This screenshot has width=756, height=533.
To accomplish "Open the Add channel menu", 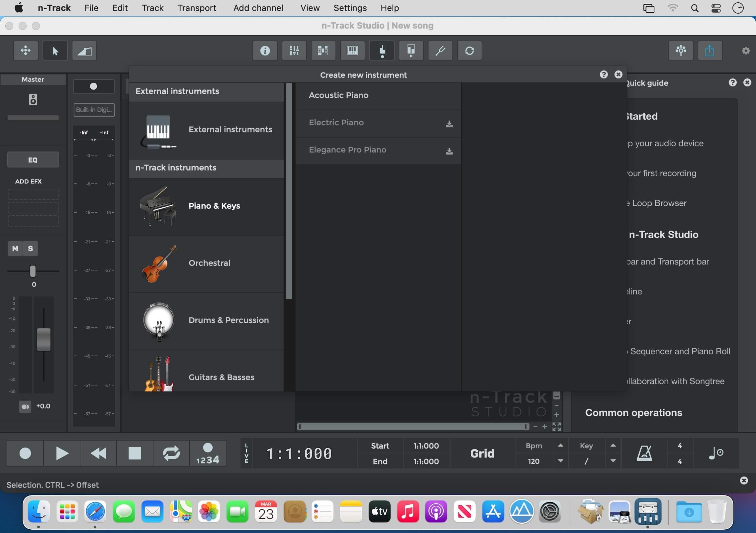I will tap(258, 8).
